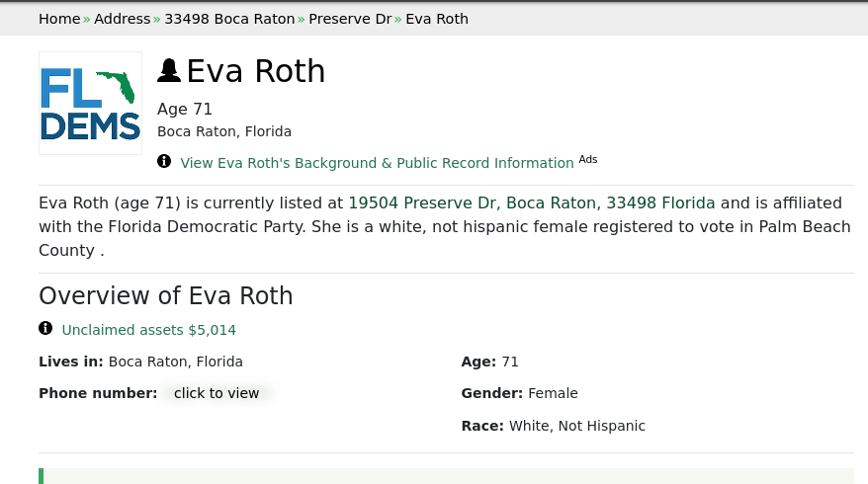
Task: View Eva Roth's Background & Public Record Information
Action: [377, 163]
